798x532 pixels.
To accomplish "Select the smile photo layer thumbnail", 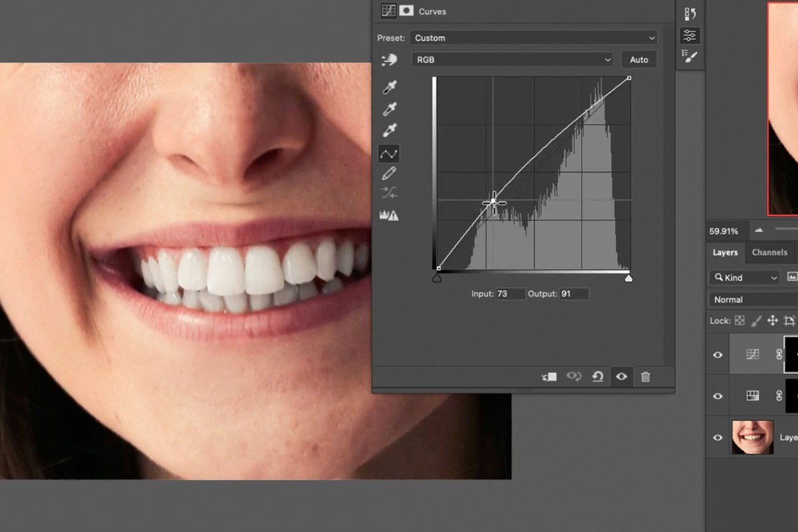I will point(753,437).
